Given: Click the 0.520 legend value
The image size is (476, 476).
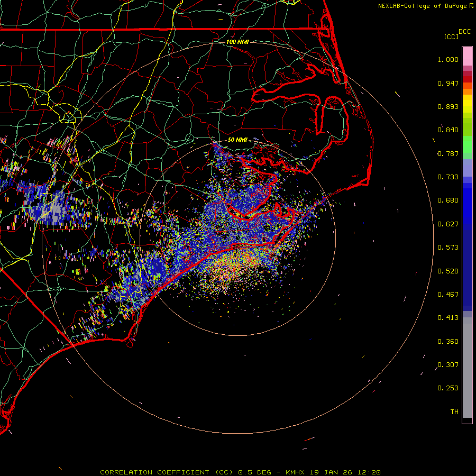Looking at the screenshot, I should pyautogui.click(x=448, y=271).
